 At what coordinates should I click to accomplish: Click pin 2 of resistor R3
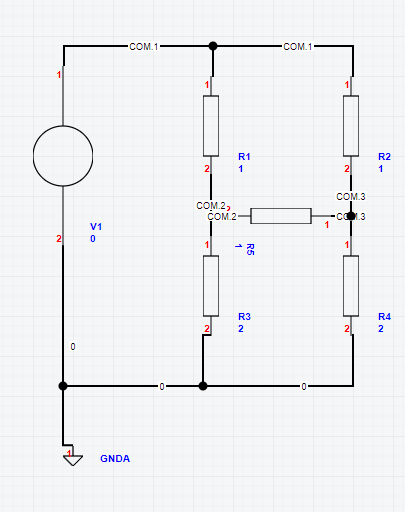click(207, 329)
